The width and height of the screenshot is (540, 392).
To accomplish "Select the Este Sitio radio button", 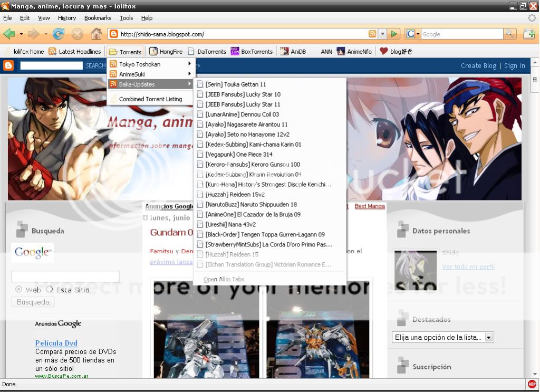I will pos(50,289).
